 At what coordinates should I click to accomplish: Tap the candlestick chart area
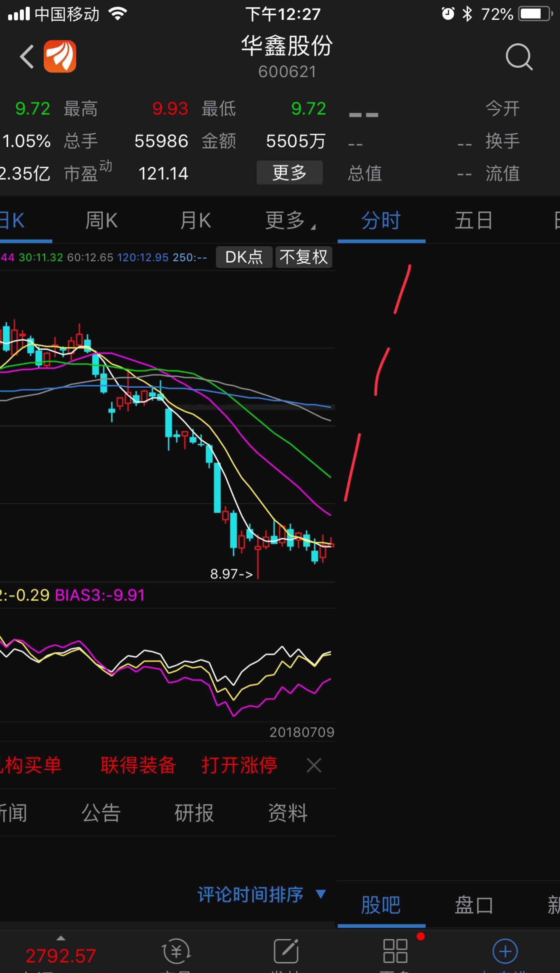point(167,426)
